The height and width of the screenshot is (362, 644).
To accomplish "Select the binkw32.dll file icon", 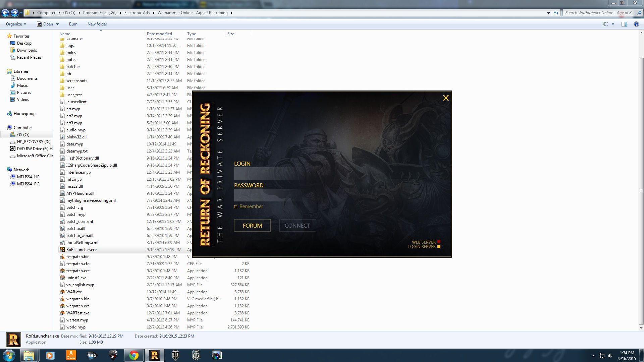I will tap(62, 137).
